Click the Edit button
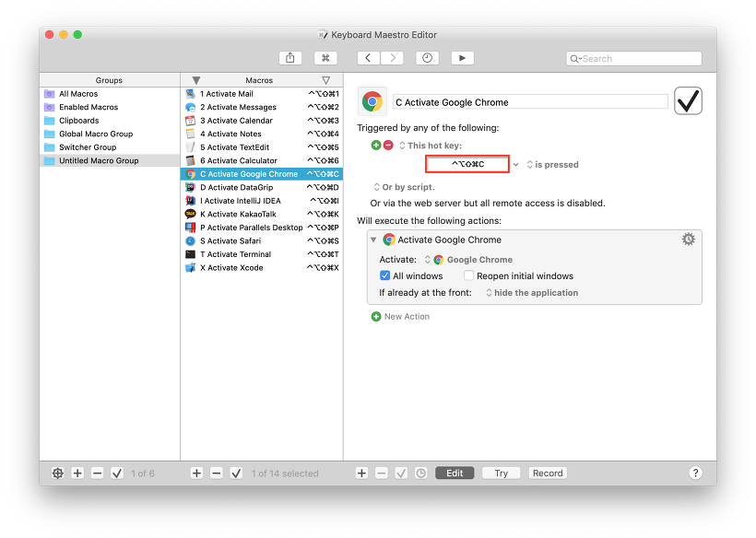756x538 pixels. pyautogui.click(x=455, y=473)
